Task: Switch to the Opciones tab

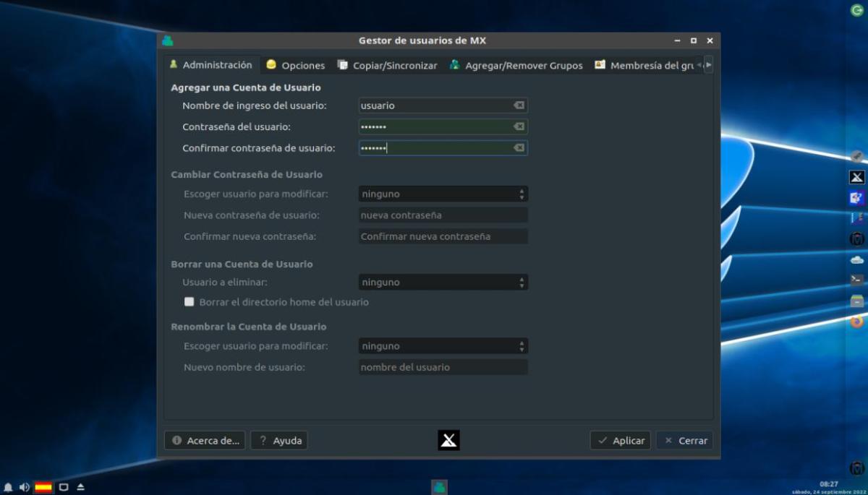Action: [x=296, y=65]
